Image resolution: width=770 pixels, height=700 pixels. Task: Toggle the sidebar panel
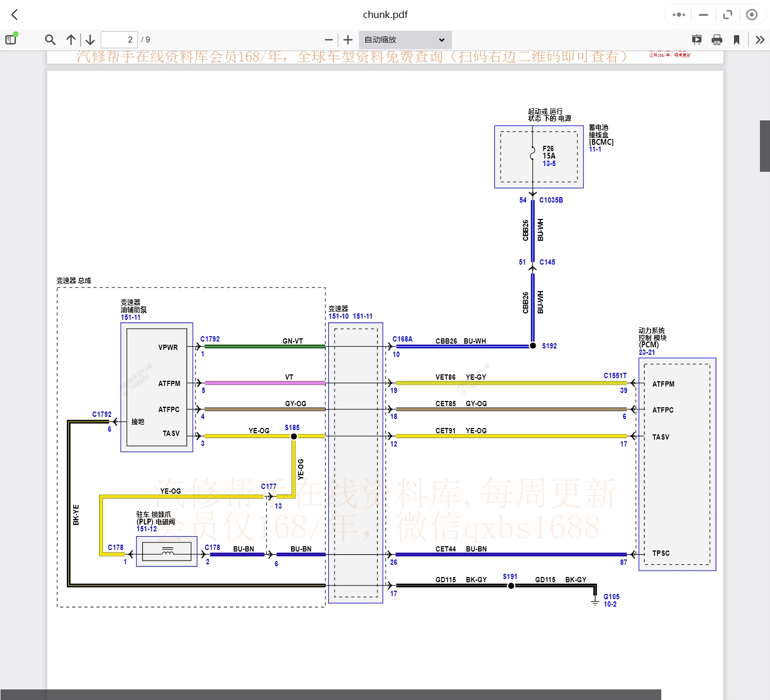(11, 39)
